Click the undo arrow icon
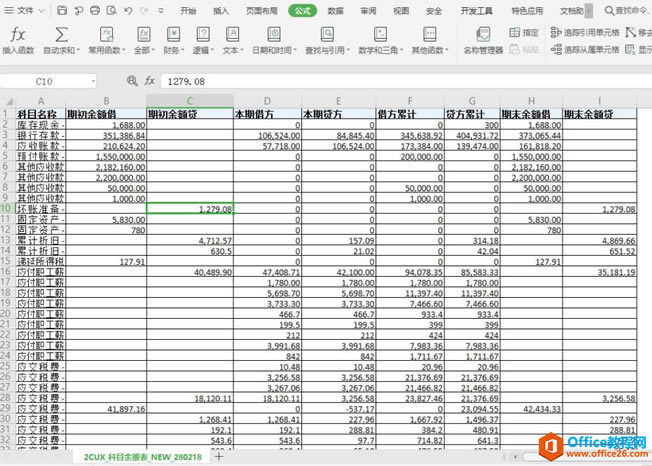Viewport: 652px width, 466px height. 128,10
